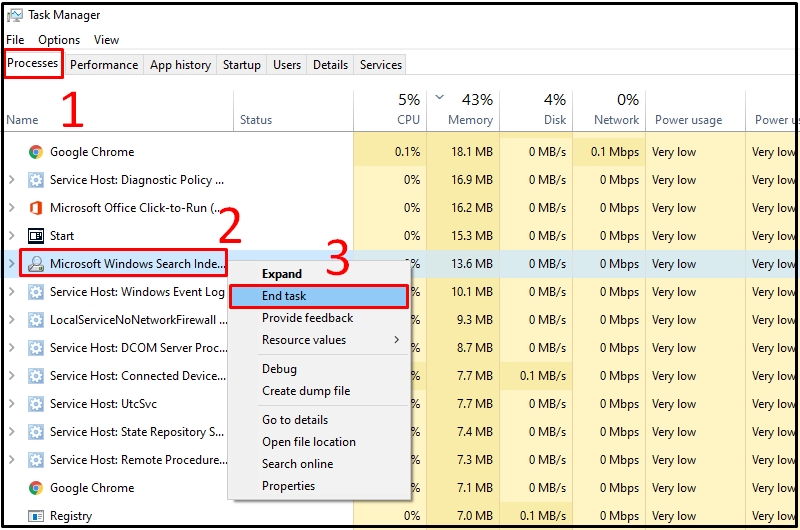Select the Service Host: UtcSvc process row

click(399, 404)
